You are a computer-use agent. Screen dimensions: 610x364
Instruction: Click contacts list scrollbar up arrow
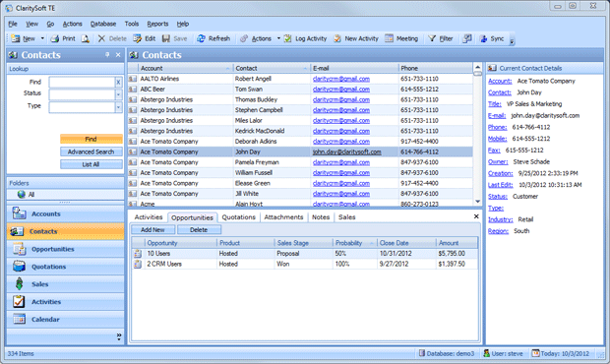(x=477, y=67)
